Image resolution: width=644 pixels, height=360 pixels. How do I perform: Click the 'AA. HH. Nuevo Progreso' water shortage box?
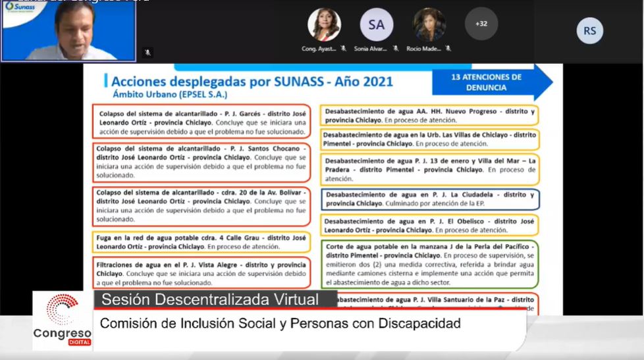point(429,115)
